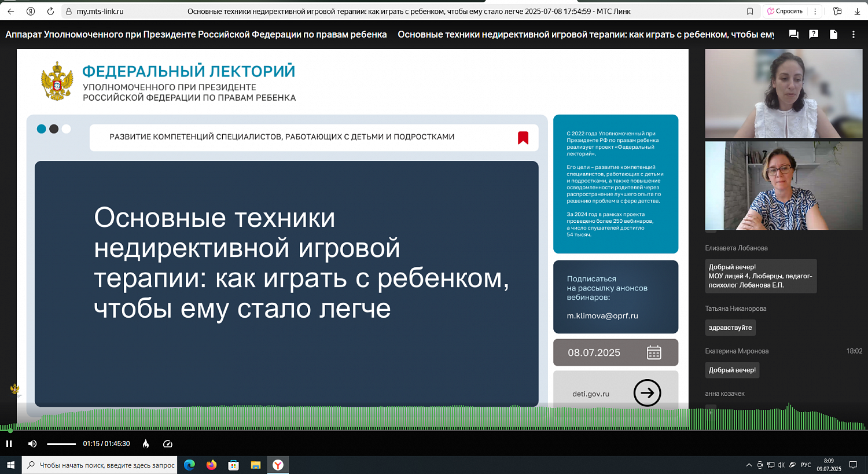Click the deti.gov.ru link on slide
This screenshot has height=474, width=868.
[x=591, y=394]
